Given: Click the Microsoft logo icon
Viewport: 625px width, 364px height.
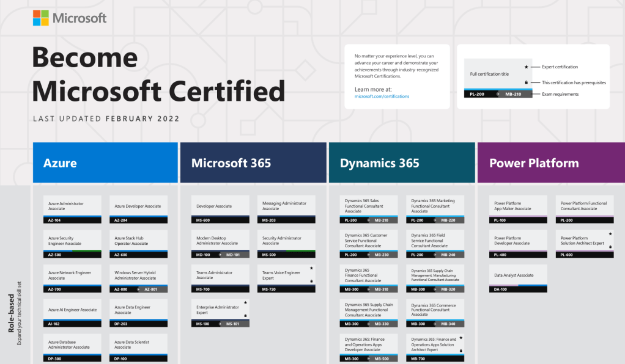Looking at the screenshot, I should click(40, 18).
